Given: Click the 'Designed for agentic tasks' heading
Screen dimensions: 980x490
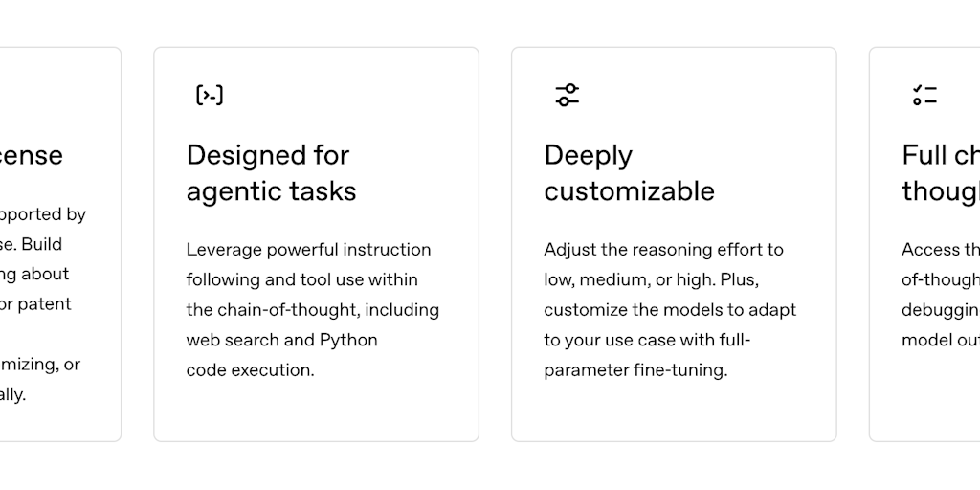Looking at the screenshot, I should pos(271,173).
